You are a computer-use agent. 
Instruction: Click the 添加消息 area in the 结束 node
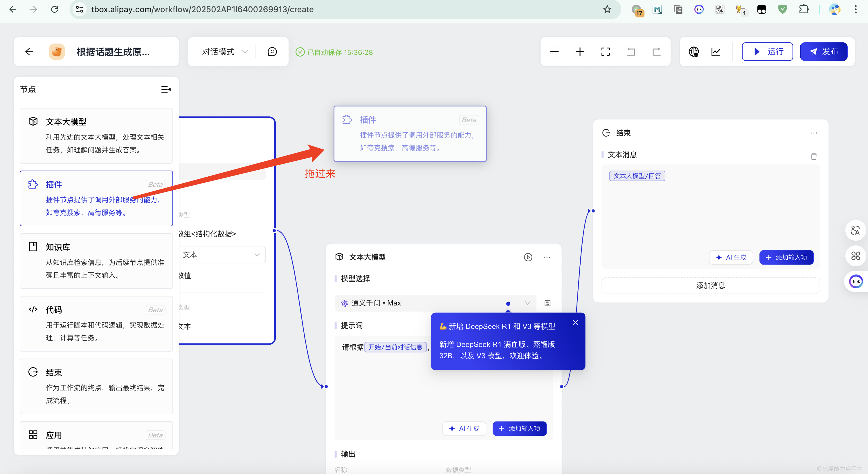coord(710,285)
